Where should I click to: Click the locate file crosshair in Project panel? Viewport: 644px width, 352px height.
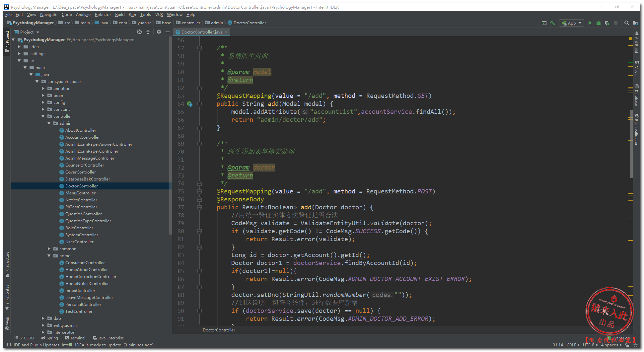tap(139, 32)
